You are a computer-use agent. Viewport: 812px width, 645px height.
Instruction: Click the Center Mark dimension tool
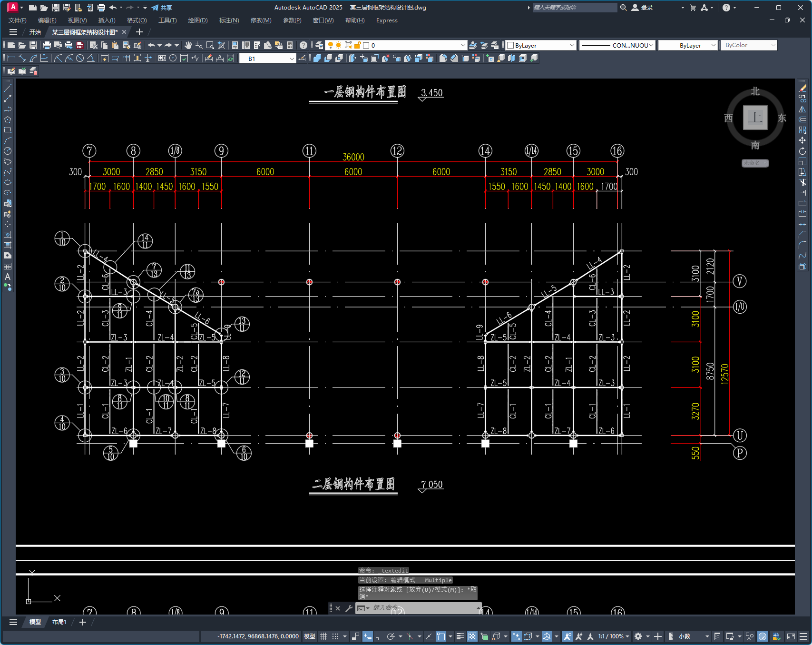(173, 58)
